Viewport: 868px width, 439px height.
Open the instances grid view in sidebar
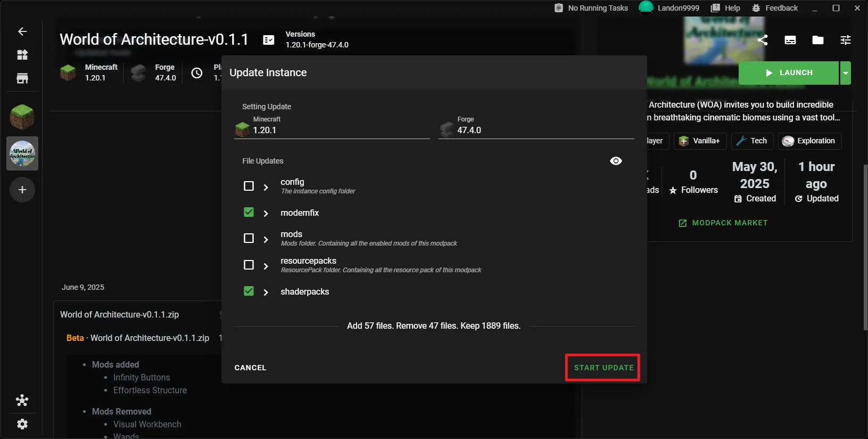[22, 55]
